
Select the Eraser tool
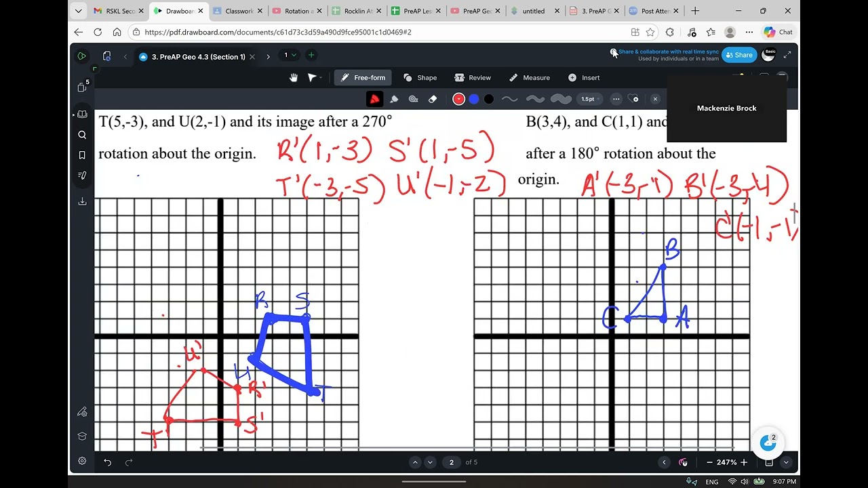(x=433, y=99)
